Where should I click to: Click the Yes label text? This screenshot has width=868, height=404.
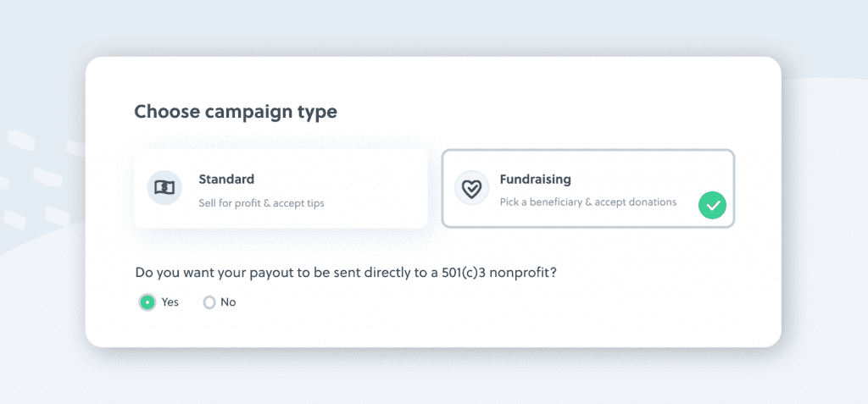coord(170,302)
